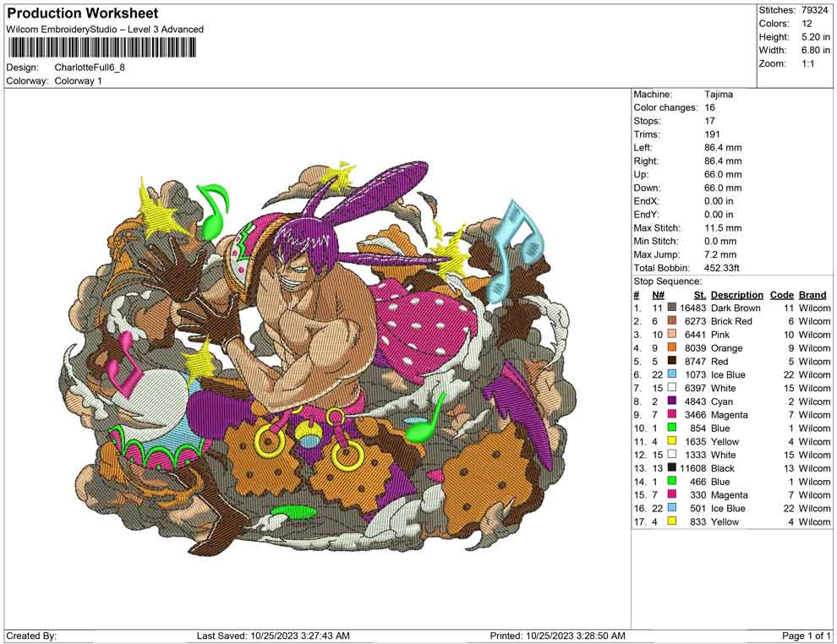The image size is (837, 644).
Task: Select the Height value 5.20 in
Action: (x=815, y=37)
